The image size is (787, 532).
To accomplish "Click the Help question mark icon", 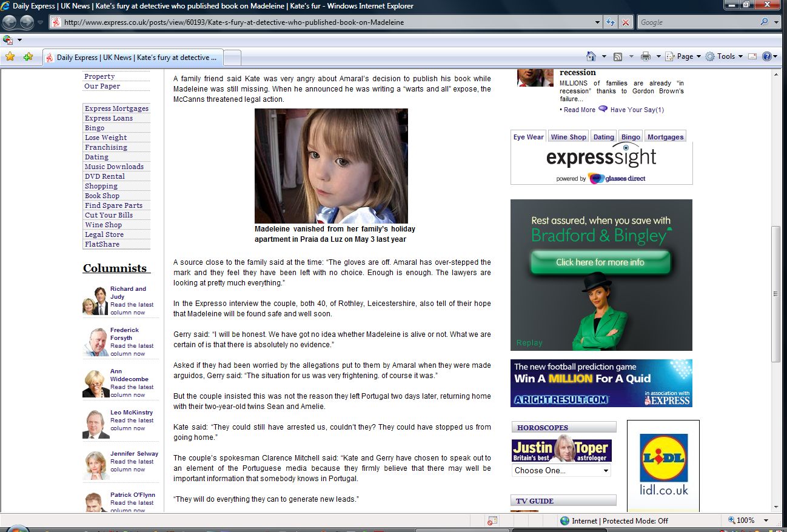I will tap(767, 56).
